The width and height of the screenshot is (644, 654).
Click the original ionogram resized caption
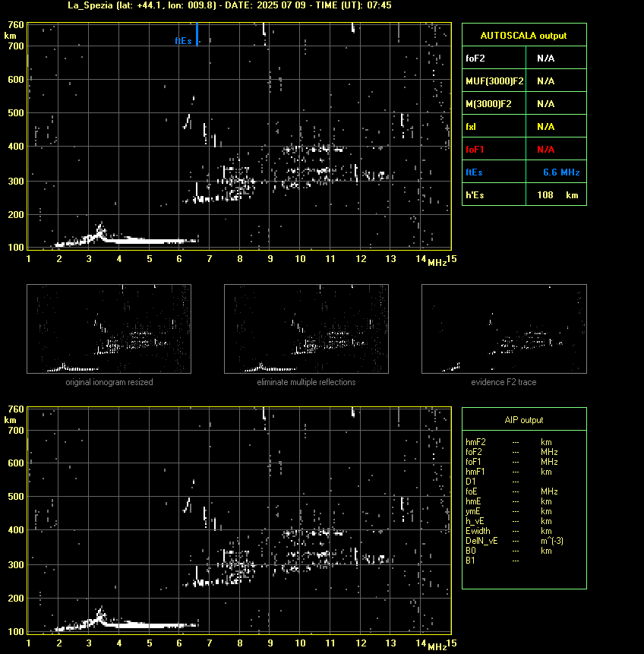[109, 382]
